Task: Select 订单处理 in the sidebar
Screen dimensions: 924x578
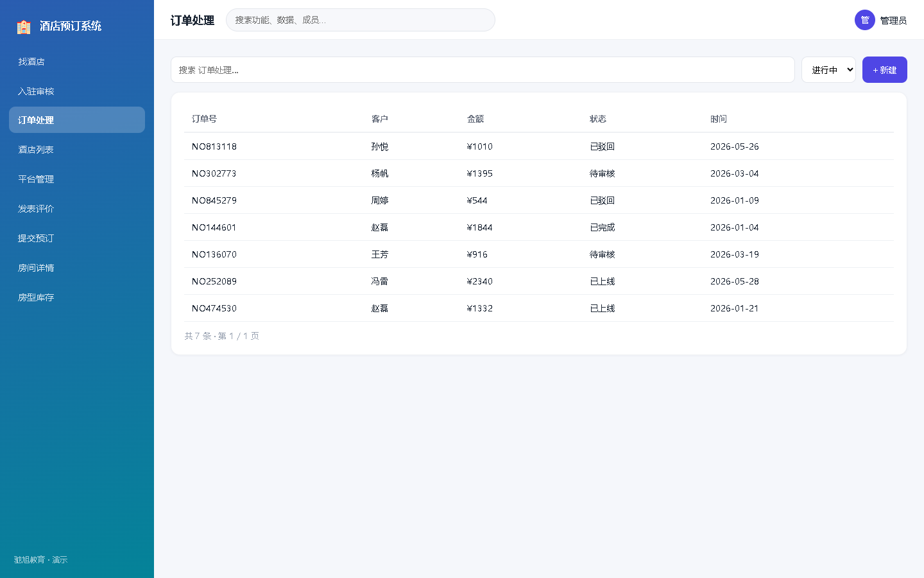Action: pyautogui.click(x=77, y=120)
